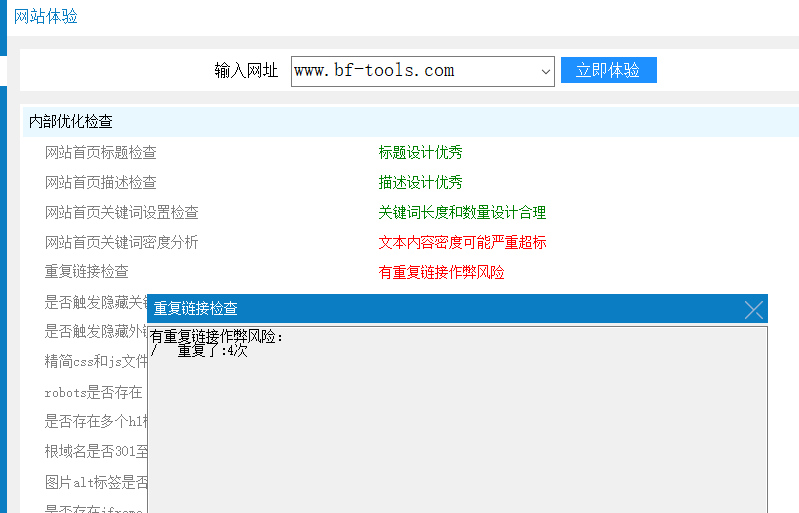This screenshot has height=513, width=799.
Task: Select the 网站体验 tab title
Action: coord(46,16)
